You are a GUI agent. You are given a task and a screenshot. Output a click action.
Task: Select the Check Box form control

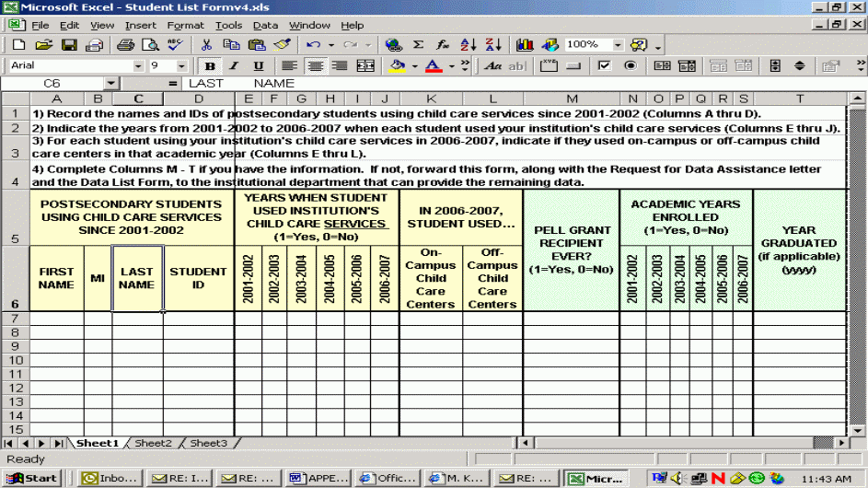coord(604,66)
